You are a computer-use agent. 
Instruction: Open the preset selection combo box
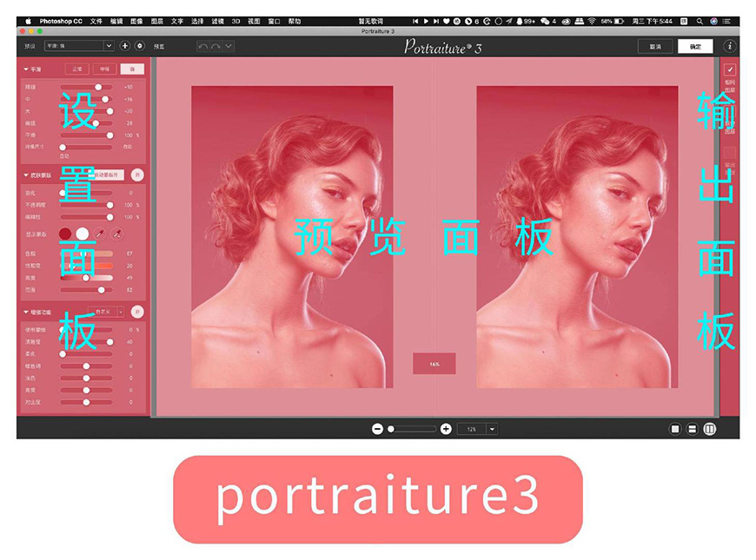(x=79, y=46)
